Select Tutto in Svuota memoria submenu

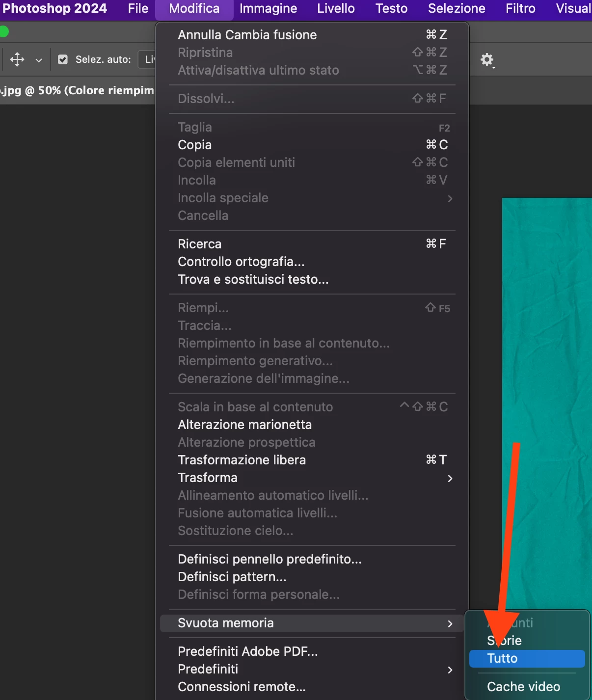(527, 659)
